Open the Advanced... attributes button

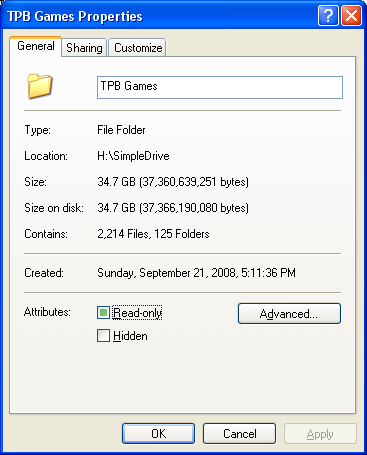(289, 313)
